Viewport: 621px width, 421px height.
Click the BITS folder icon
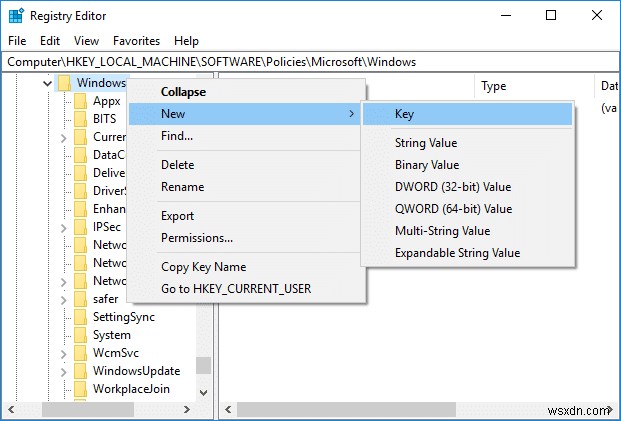pyautogui.click(x=80, y=119)
